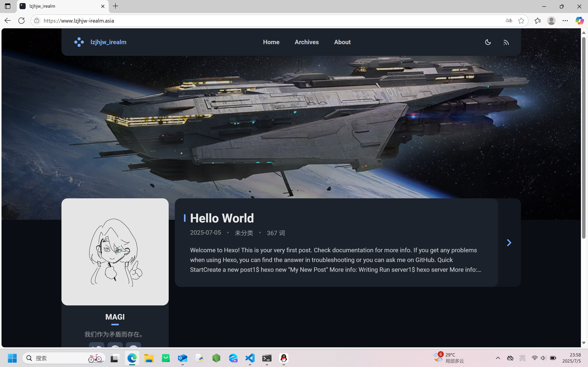Image resolution: width=588 pixels, height=367 pixels.
Task: Click the lzjhjw_irealm site title link
Action: [108, 42]
